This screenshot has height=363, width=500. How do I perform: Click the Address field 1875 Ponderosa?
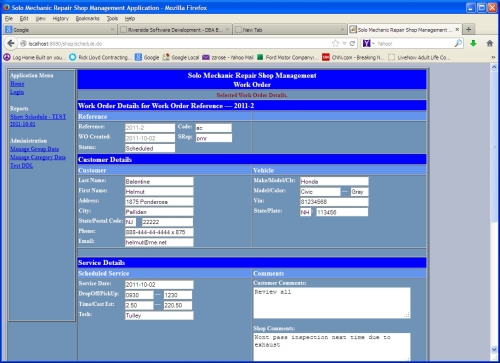[x=159, y=202]
